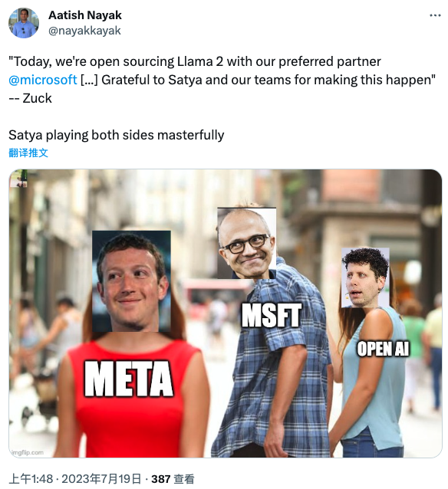Click the 2023年7月19日 date text

(101, 479)
